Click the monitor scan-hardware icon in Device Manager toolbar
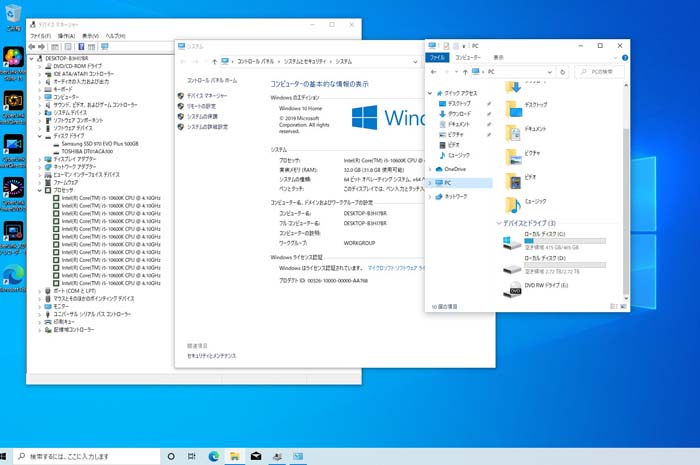Viewport: 700px width, 465px height. point(105,46)
